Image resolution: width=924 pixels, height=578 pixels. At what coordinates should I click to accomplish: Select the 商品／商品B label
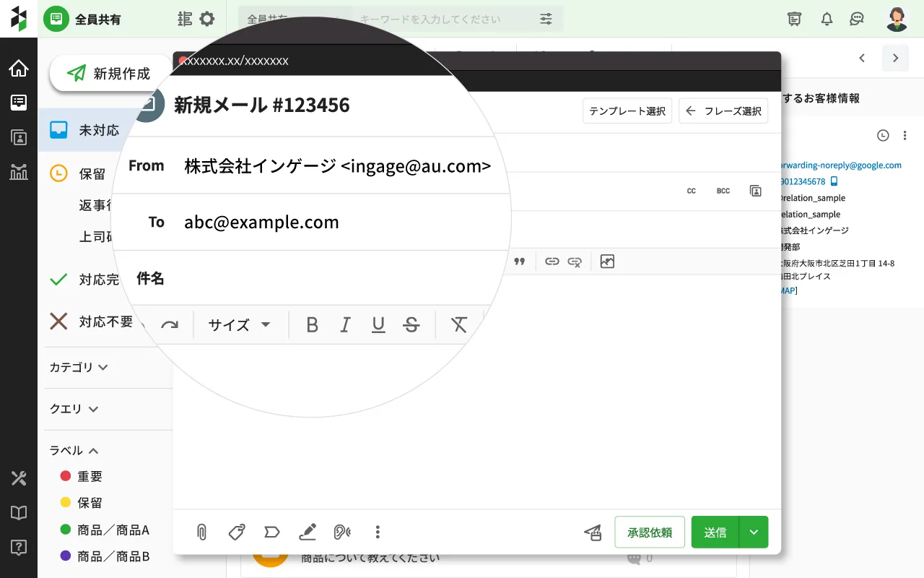(105, 556)
